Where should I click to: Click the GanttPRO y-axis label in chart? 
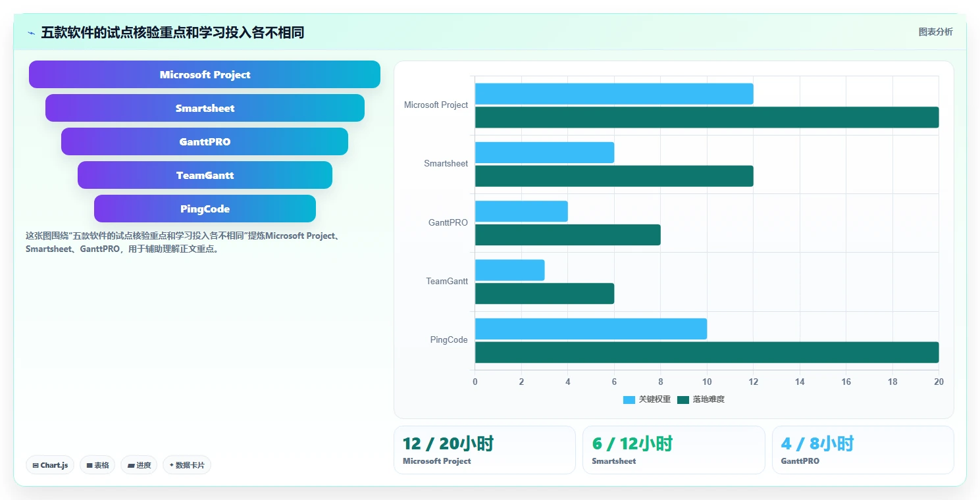point(448,223)
